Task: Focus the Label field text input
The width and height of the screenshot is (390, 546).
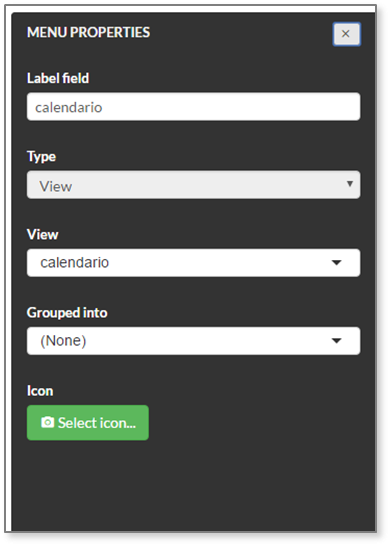Action: 194,107
